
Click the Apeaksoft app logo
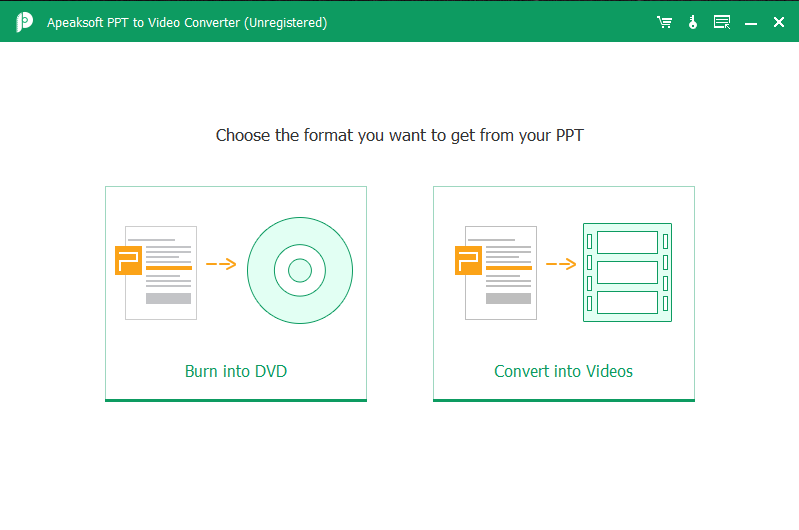coord(24,22)
